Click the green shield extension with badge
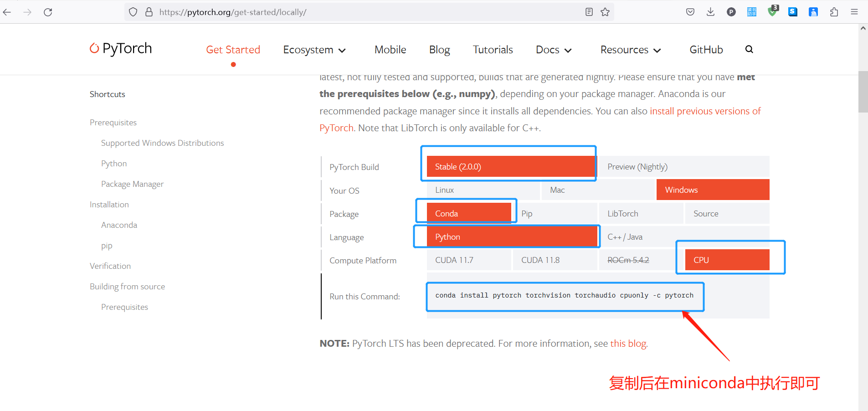Screen dimensions: 868x411 (x=773, y=11)
